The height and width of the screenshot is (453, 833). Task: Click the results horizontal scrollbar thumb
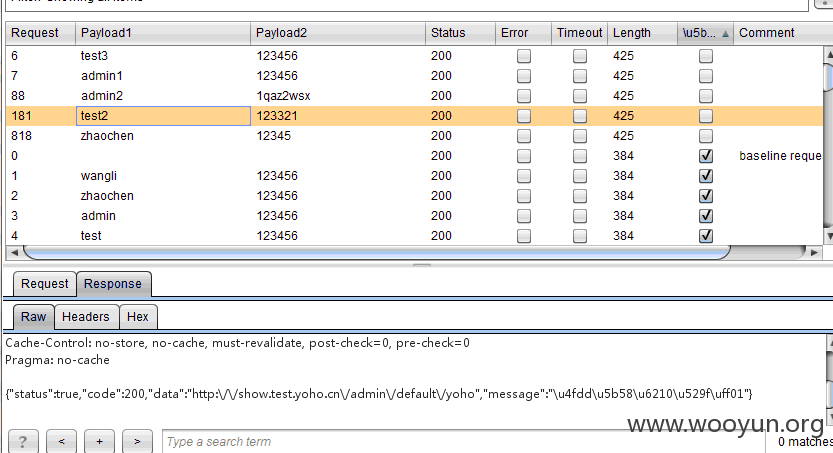point(377,252)
